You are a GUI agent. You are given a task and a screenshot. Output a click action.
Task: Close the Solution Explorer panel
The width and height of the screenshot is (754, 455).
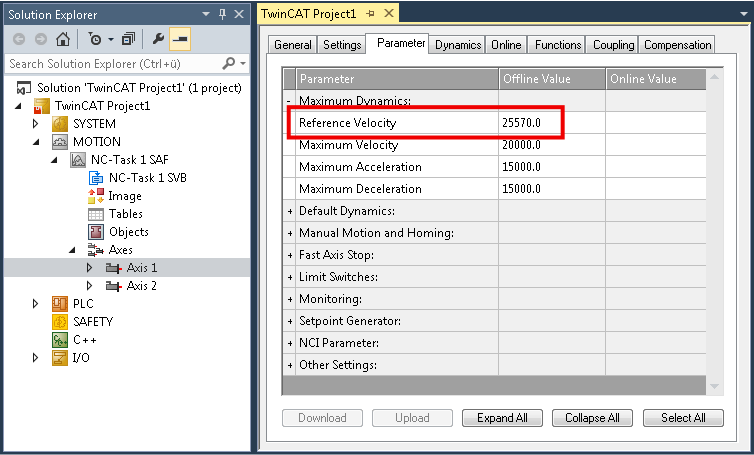click(x=239, y=14)
